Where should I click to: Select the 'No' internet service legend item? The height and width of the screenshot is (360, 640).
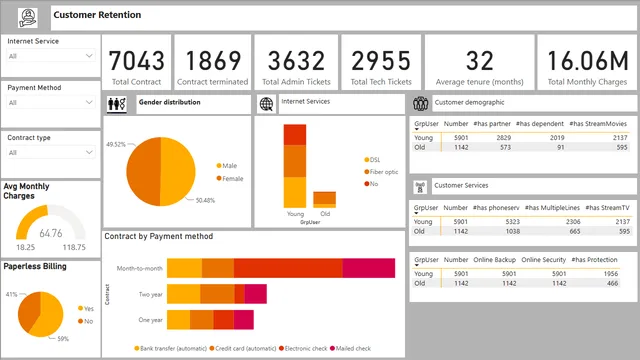tap(371, 184)
